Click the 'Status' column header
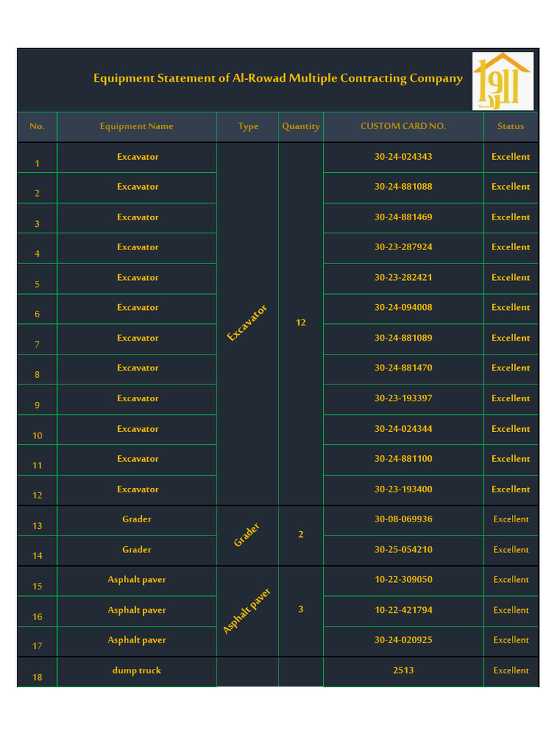The height and width of the screenshot is (747, 560). pyautogui.click(x=510, y=126)
